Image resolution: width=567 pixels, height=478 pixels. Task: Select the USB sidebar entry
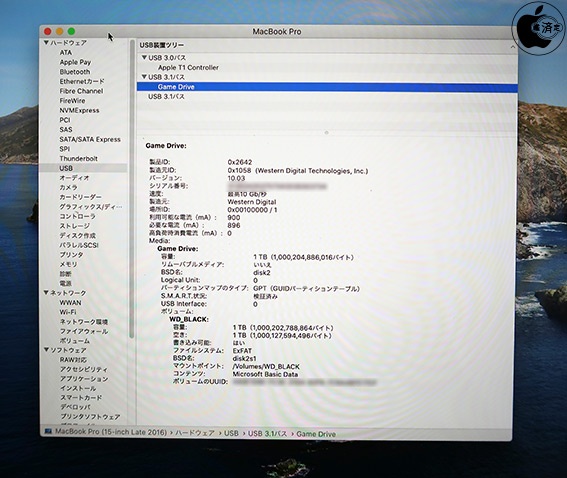pos(84,168)
